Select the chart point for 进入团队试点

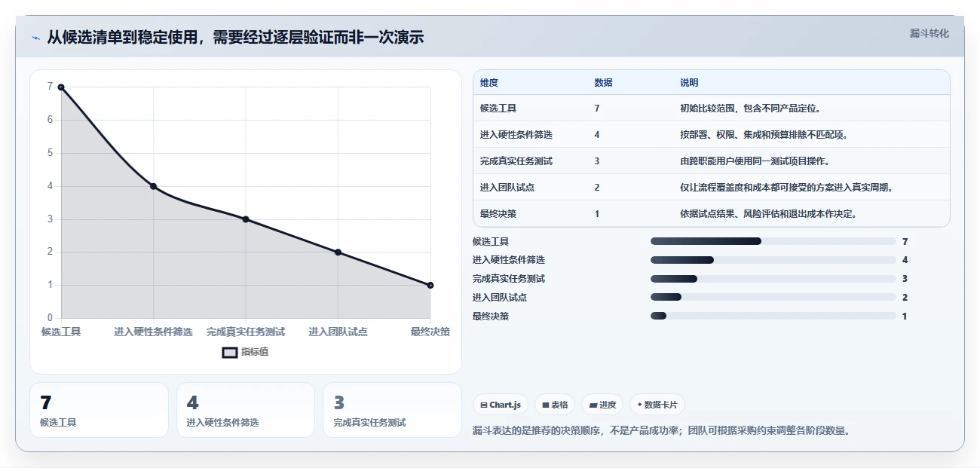338,252
